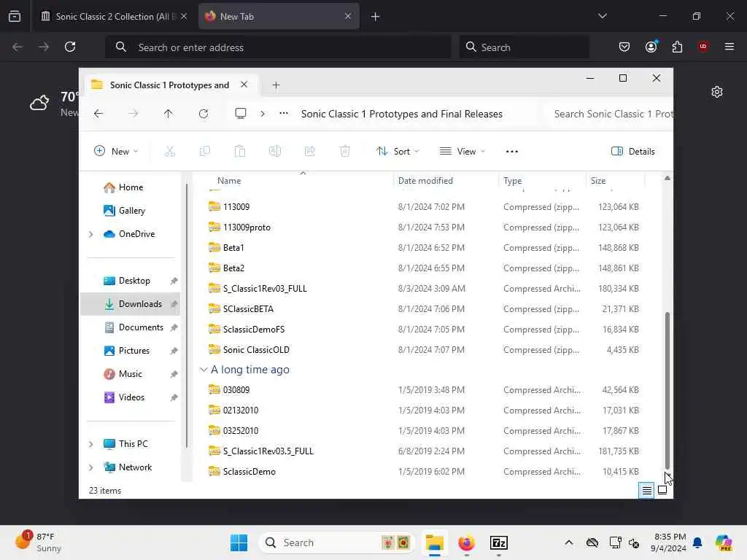The width and height of the screenshot is (747, 560).
Task: Add a new File Explorer tab
Action: click(276, 85)
